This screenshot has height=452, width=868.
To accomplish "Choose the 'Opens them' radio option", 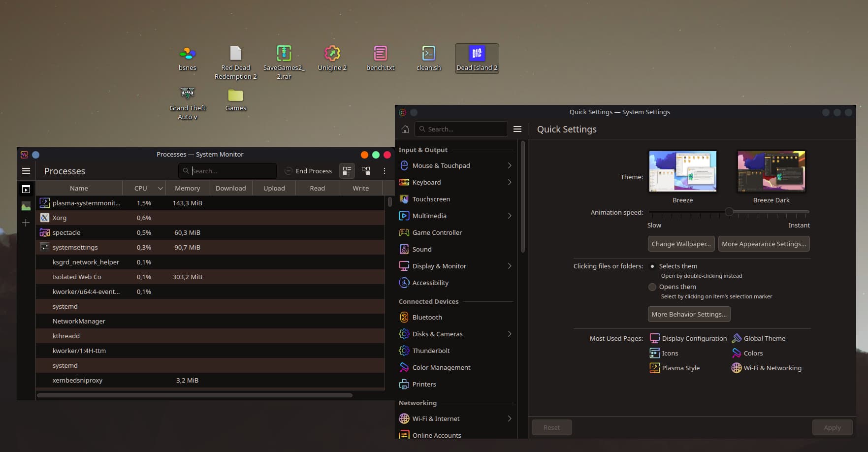I will point(652,287).
